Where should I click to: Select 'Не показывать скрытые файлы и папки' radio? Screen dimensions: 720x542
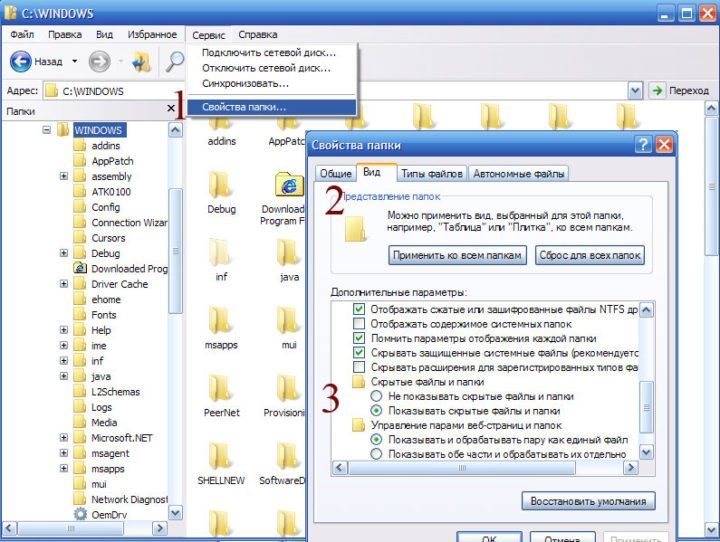(x=376, y=396)
